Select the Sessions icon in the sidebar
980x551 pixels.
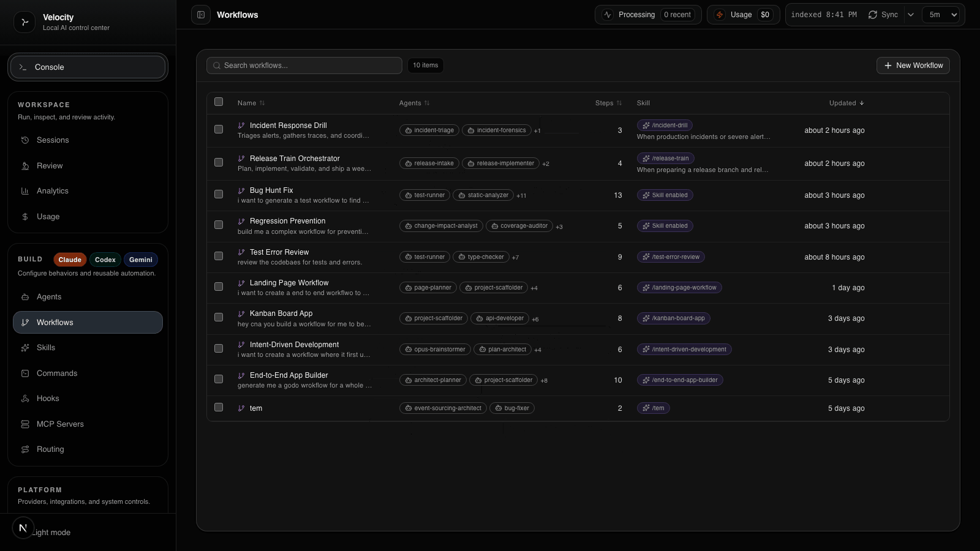24,140
